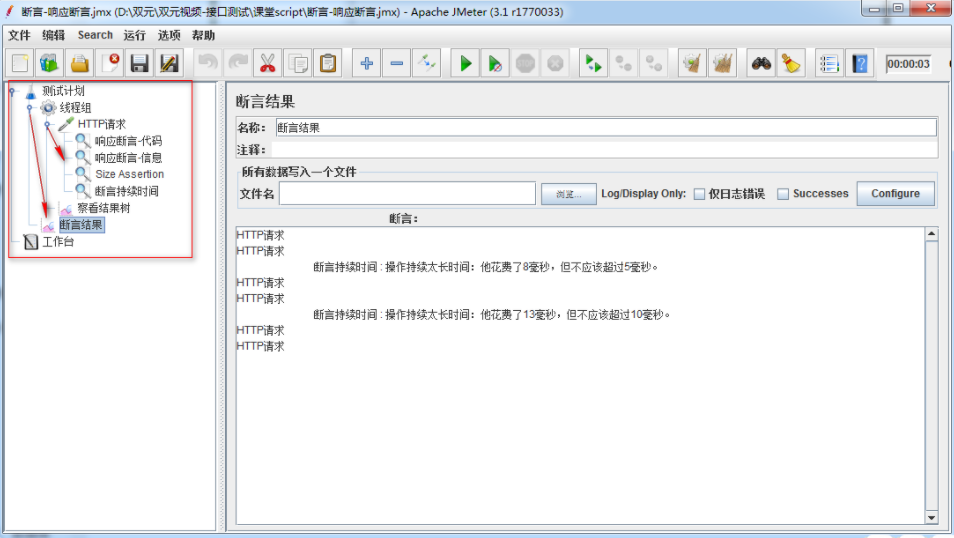Click the 文件名 input field
The width and height of the screenshot is (954, 538).
point(407,194)
